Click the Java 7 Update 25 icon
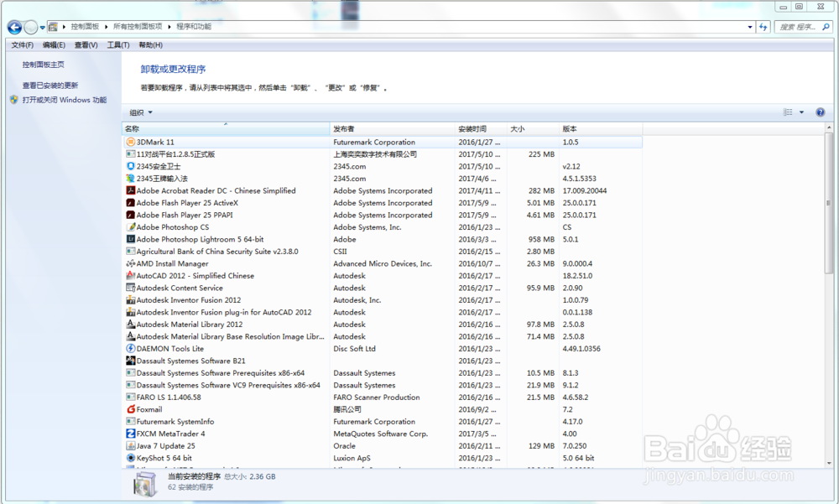This screenshot has height=504, width=839. (131, 445)
